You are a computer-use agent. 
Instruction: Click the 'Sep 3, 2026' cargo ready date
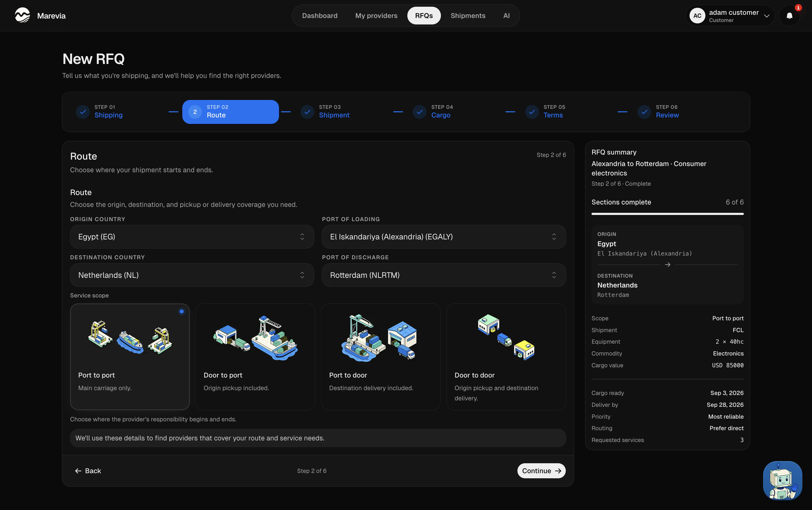tap(727, 393)
